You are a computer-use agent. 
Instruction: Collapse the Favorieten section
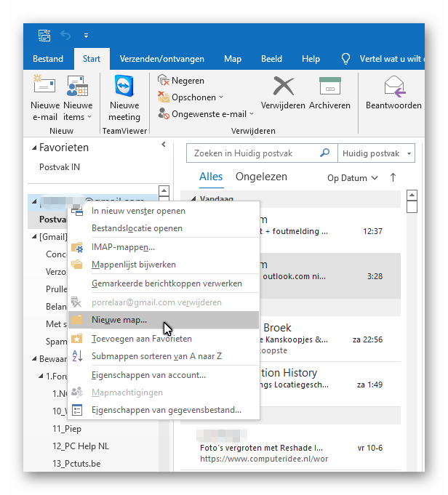(33, 148)
